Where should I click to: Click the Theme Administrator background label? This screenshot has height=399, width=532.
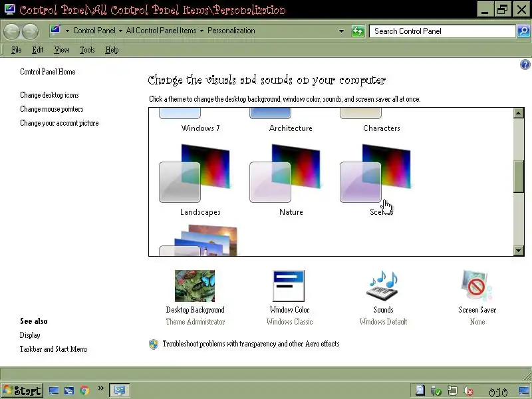(195, 322)
